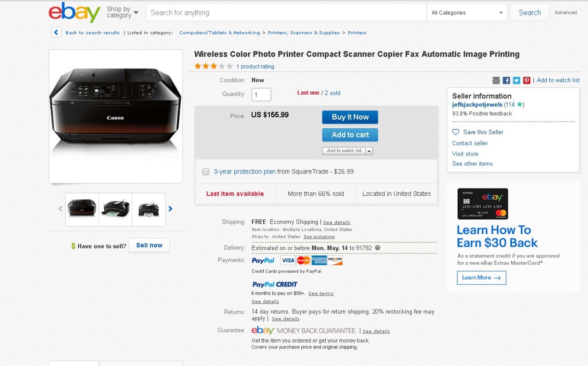Share listing via email icon
This screenshot has width=588, height=366.
[496, 80]
